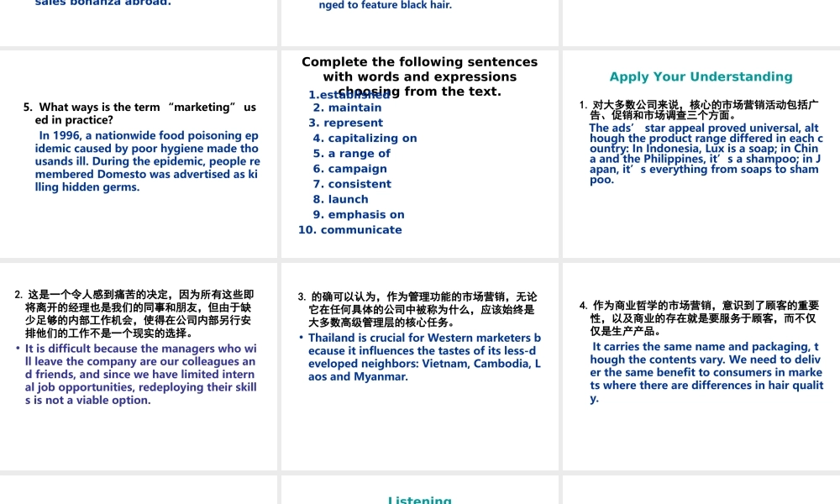The height and width of the screenshot is (504, 840).
Task: Click the "8. launch" entry
Action: pyautogui.click(x=340, y=199)
